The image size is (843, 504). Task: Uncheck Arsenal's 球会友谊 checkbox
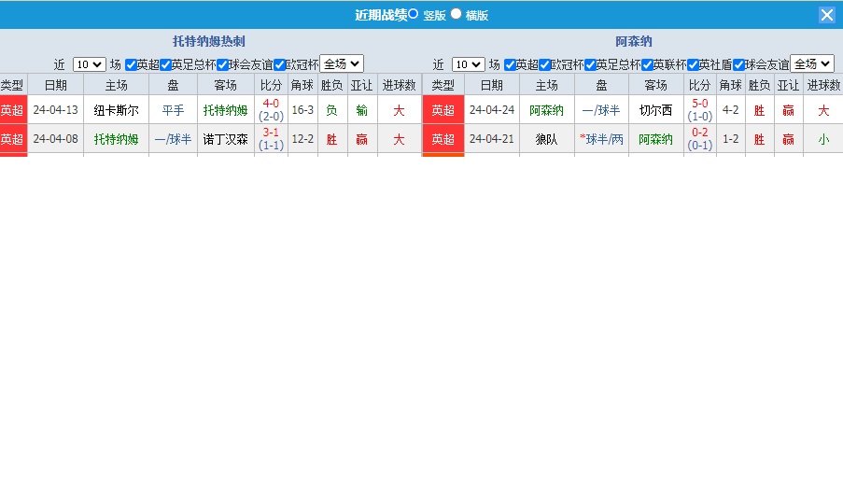(738, 65)
